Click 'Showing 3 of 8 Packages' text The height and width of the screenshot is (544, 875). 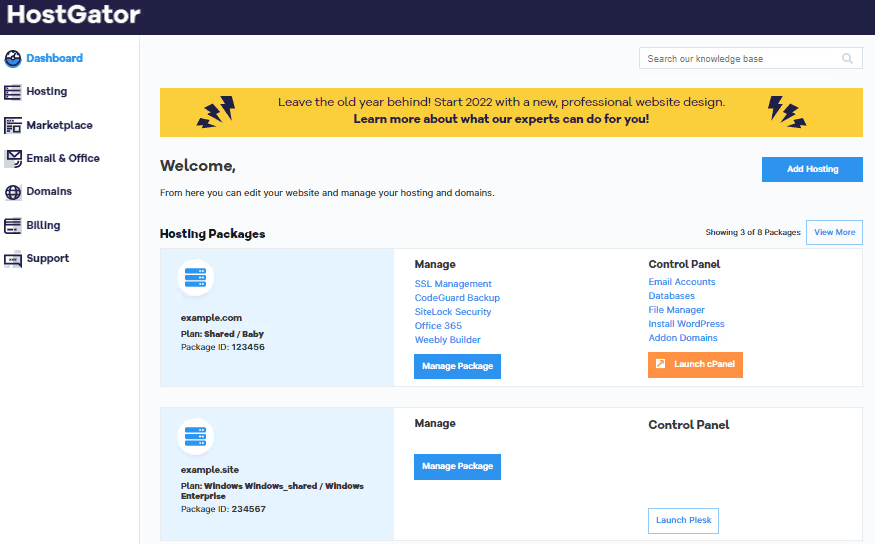tap(752, 232)
